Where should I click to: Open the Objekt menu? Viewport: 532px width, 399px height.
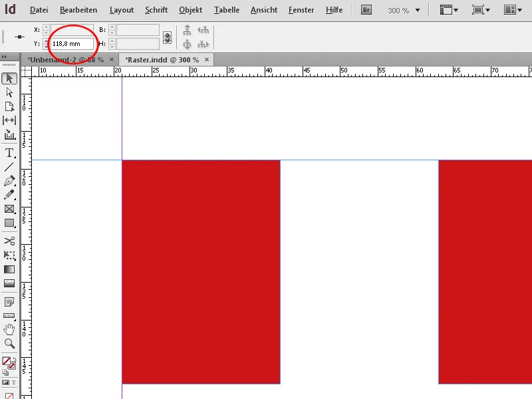[x=190, y=10]
